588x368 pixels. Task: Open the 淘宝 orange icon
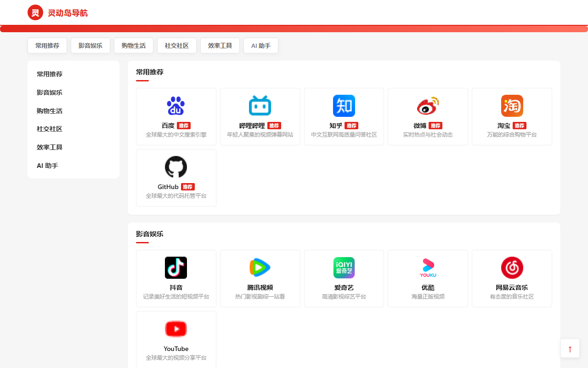click(x=512, y=106)
